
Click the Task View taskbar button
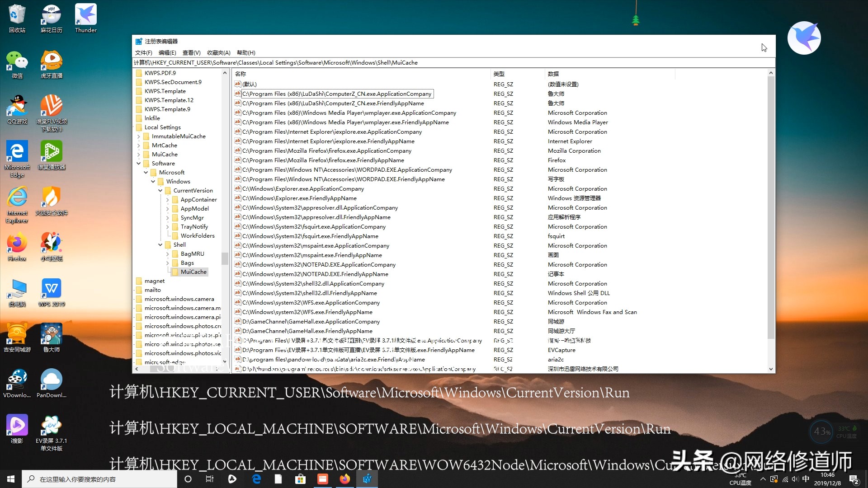click(x=209, y=479)
